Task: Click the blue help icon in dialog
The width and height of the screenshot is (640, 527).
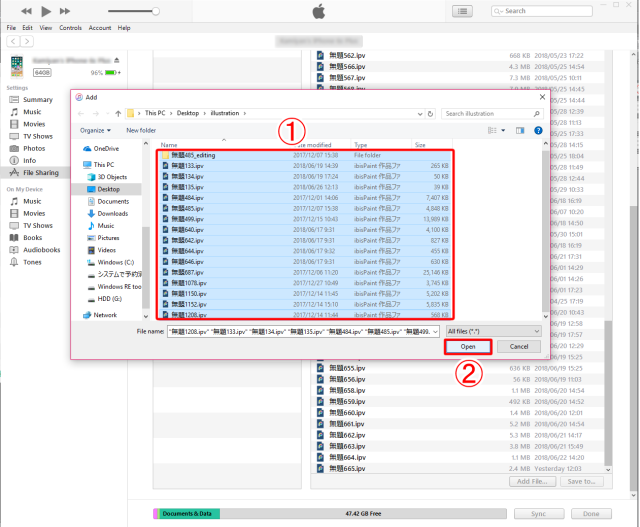Action: 538,130
